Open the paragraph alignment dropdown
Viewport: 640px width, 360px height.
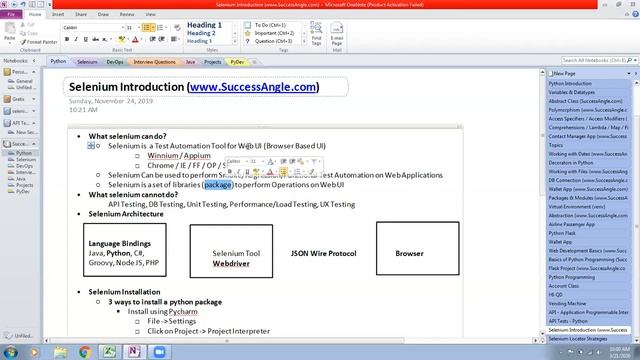(x=175, y=39)
